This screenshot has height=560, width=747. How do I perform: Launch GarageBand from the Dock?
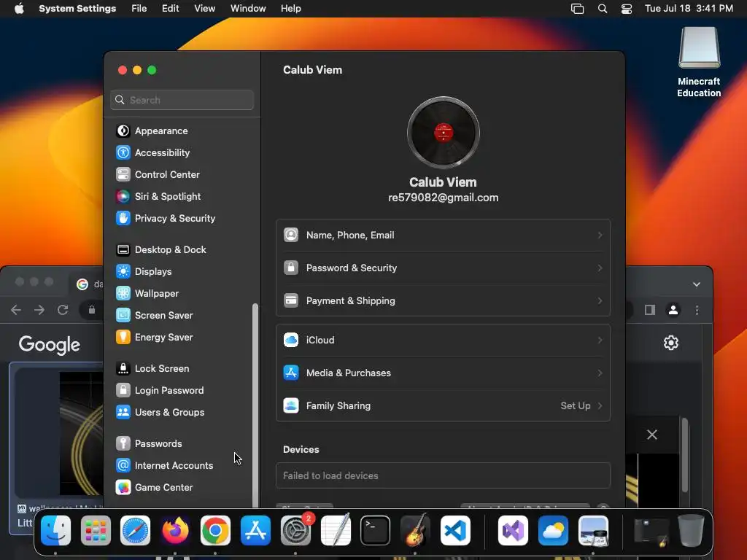(415, 531)
